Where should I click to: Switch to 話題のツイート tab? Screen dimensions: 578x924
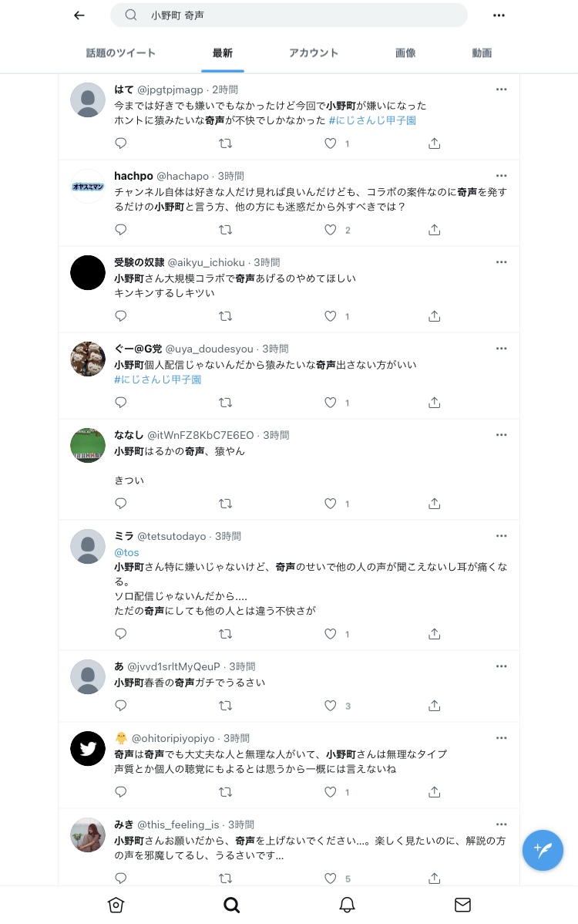click(x=121, y=53)
